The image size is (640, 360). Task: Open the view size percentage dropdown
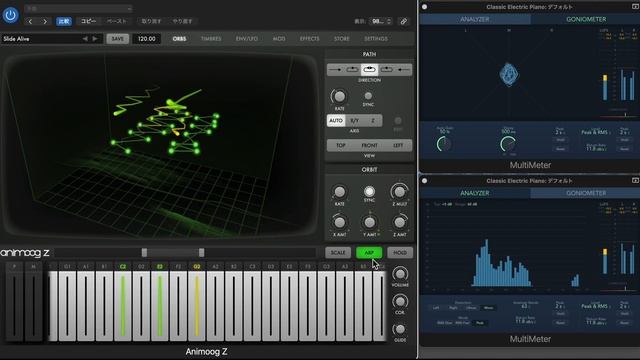pyautogui.click(x=380, y=21)
